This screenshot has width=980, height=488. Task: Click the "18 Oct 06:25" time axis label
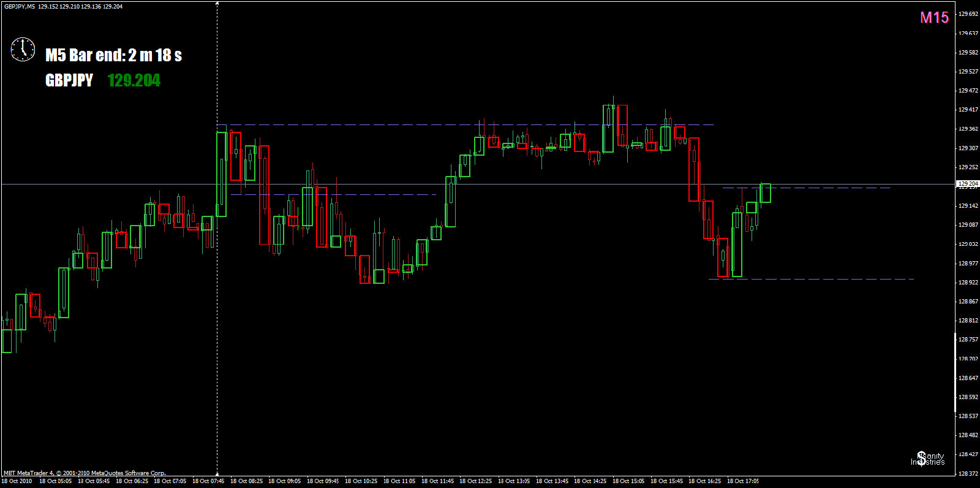pos(132,481)
